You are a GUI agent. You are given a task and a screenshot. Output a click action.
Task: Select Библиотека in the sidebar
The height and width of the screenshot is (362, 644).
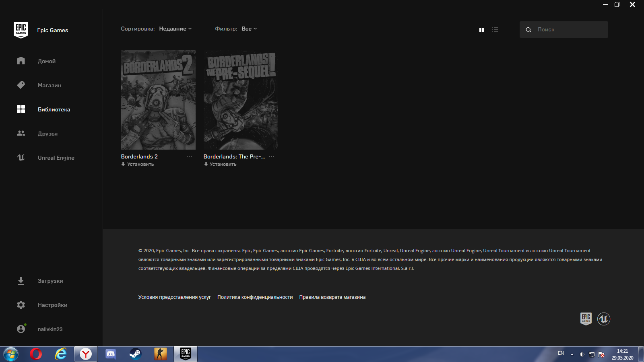pyautogui.click(x=54, y=109)
